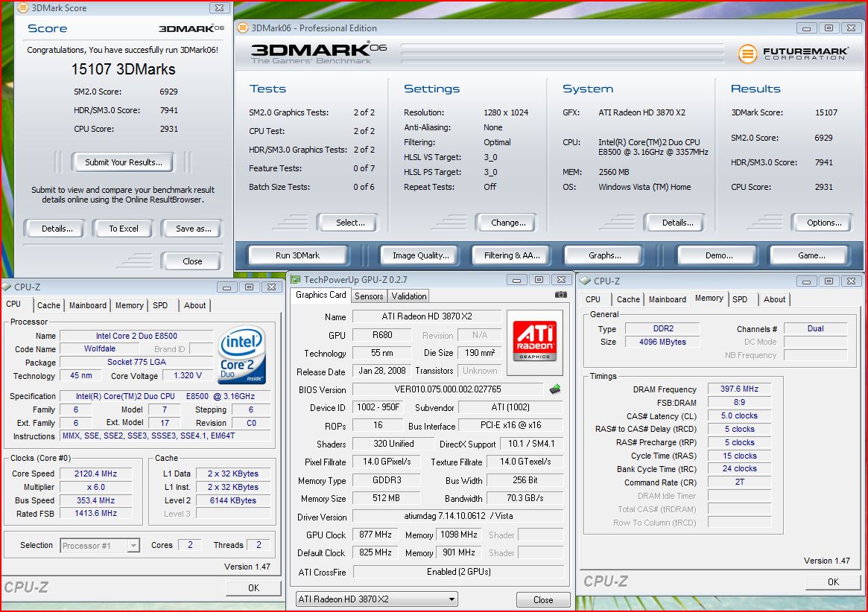Click the Futuremark Corporation logo
This screenshot has height=612, width=868.
[793, 53]
